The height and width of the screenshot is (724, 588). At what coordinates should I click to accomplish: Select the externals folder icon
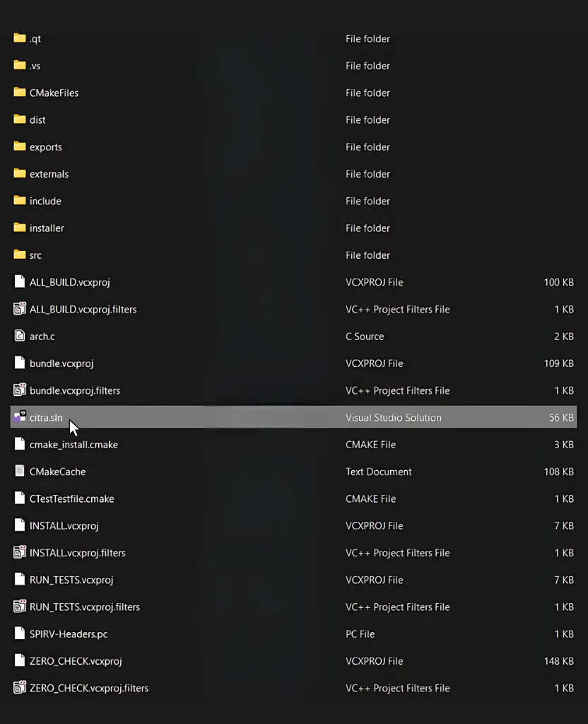coord(20,174)
